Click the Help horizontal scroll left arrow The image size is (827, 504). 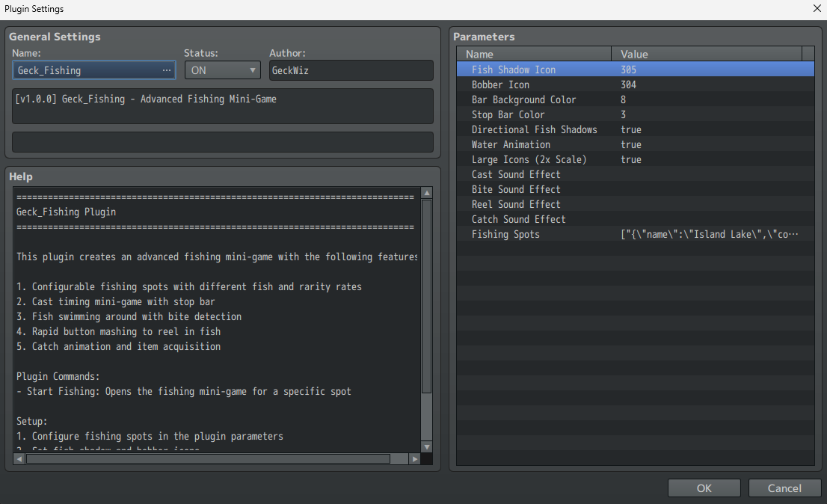[x=19, y=459]
